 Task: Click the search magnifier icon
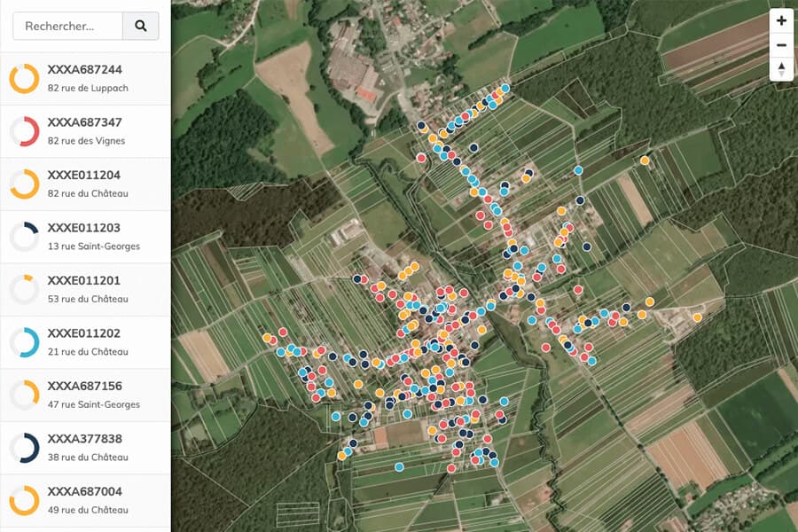click(x=141, y=26)
